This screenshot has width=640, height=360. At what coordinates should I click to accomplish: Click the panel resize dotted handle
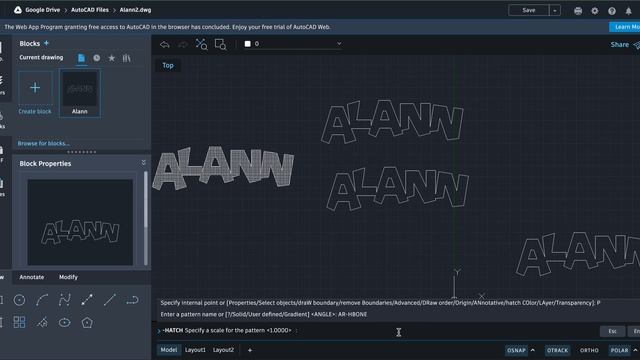pos(82,152)
